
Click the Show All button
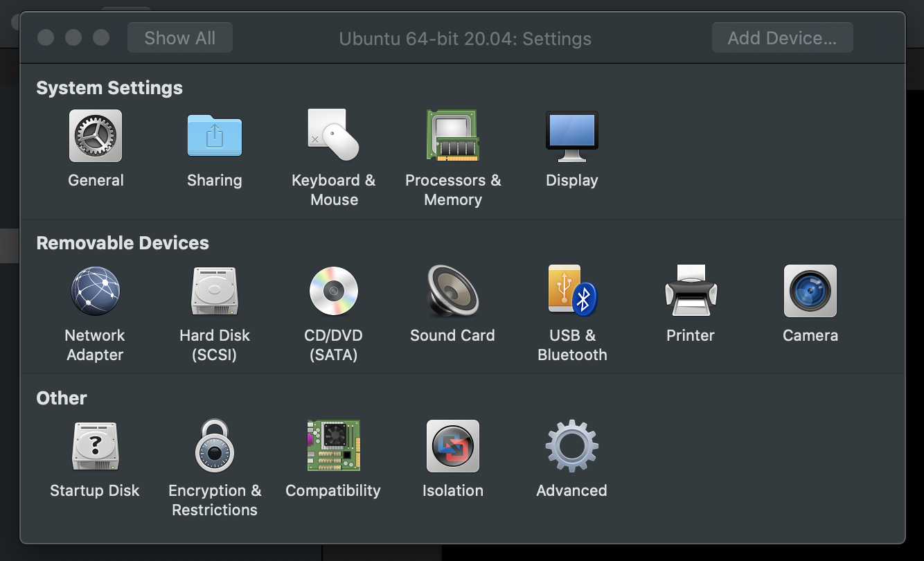180,38
